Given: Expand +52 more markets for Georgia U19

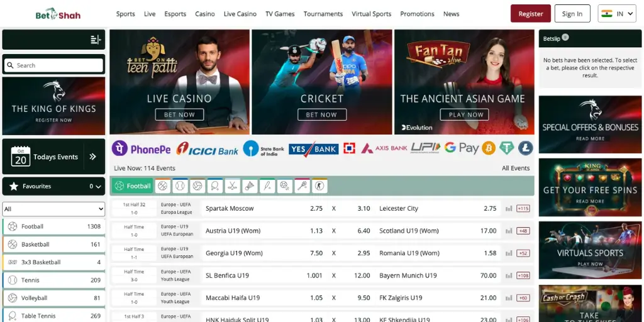Looking at the screenshot, I should click(523, 253).
